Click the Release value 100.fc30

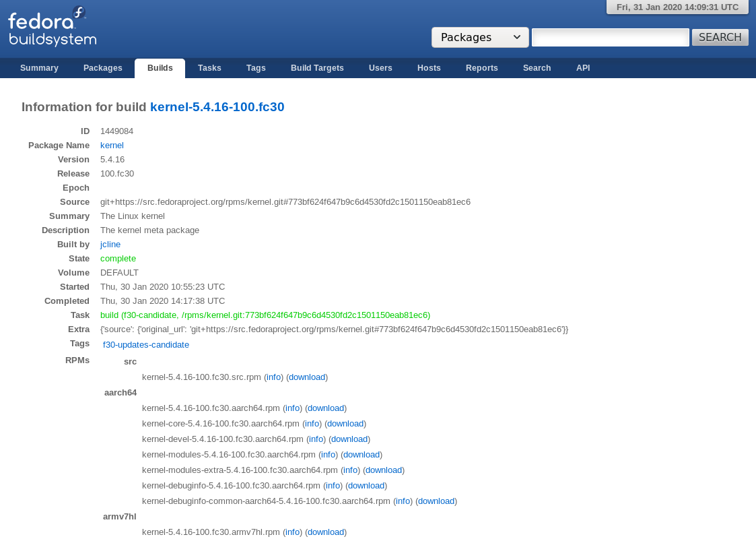[x=117, y=174]
